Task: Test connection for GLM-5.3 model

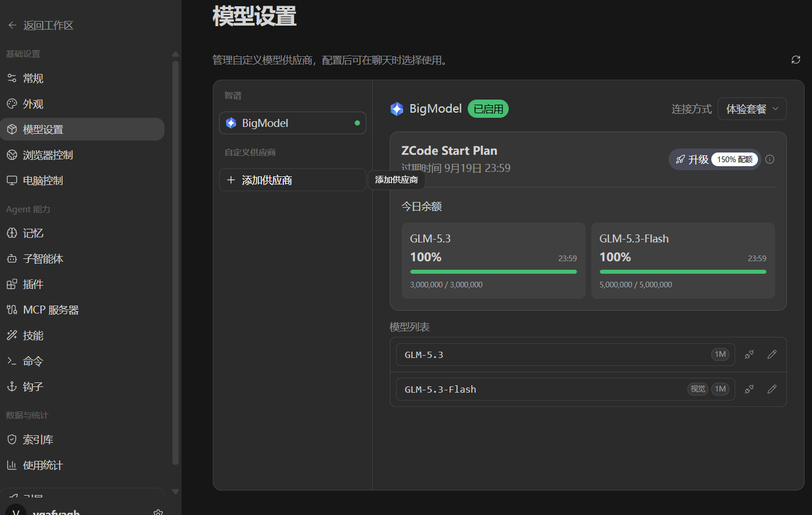Action: coord(749,355)
